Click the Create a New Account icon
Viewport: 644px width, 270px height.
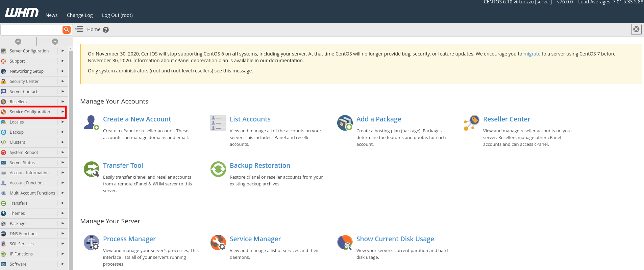pyautogui.click(x=91, y=122)
